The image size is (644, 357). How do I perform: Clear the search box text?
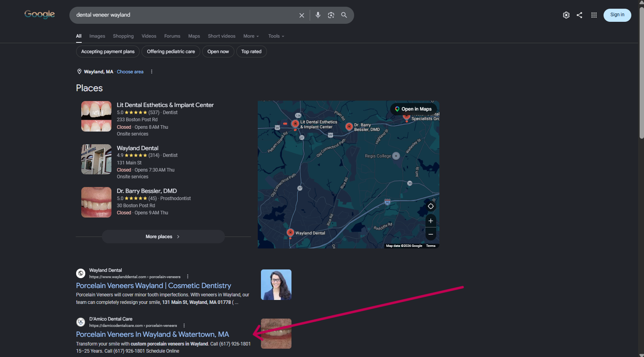(x=302, y=15)
